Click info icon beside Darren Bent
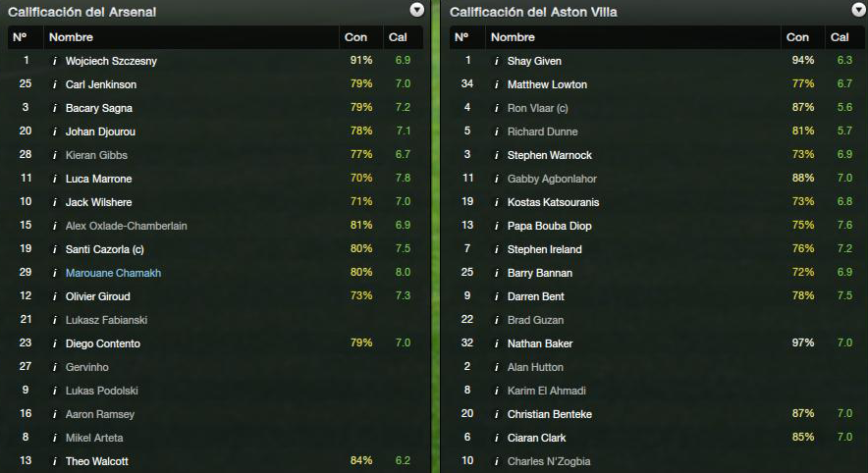 pyautogui.click(x=496, y=296)
